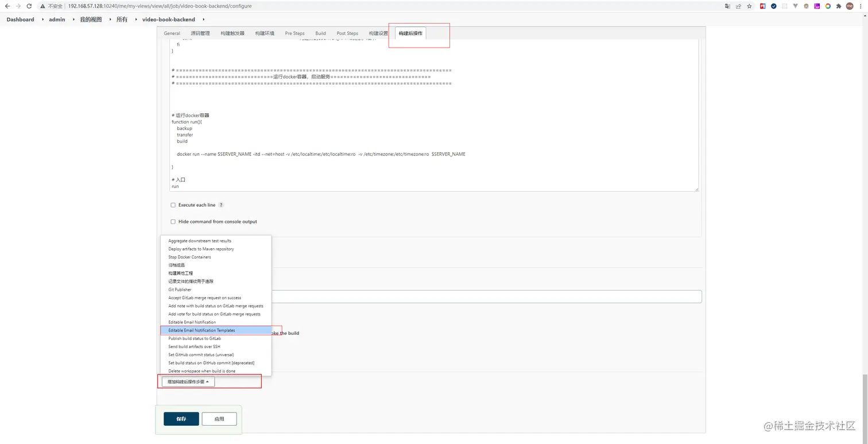Select the Editable Email Notification item
Image resolution: width=868 pixels, height=444 pixels.
[x=216, y=322]
